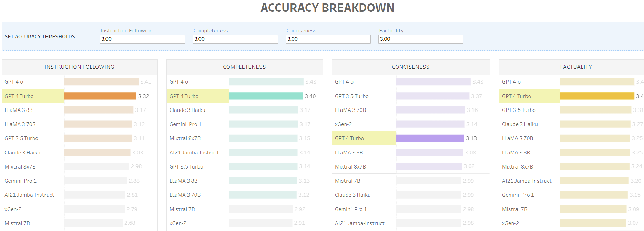Click GPT 3.5 Turbo in Conciseness list

point(352,96)
